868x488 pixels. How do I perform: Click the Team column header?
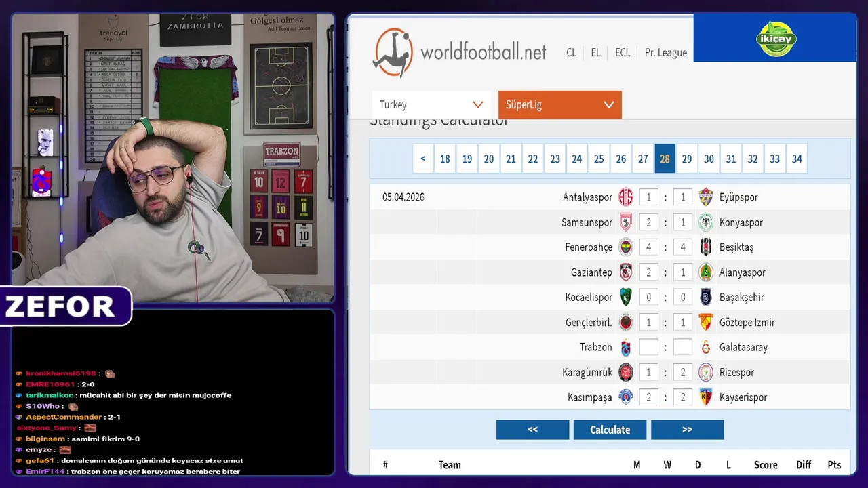[x=450, y=465]
